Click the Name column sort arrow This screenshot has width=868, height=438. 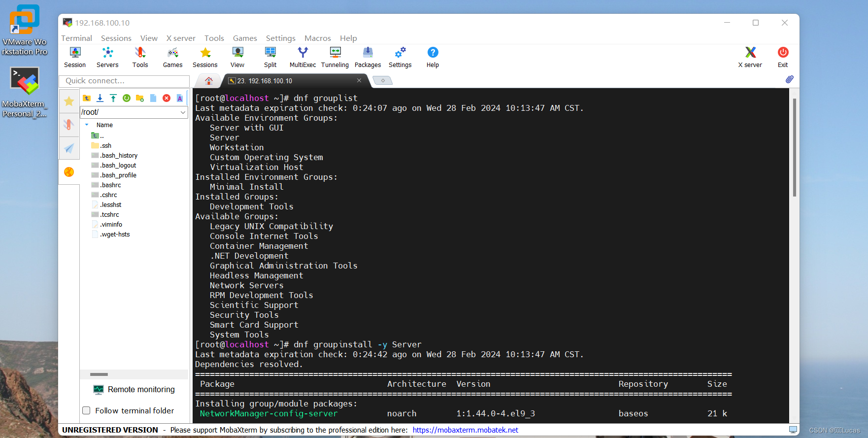point(87,125)
